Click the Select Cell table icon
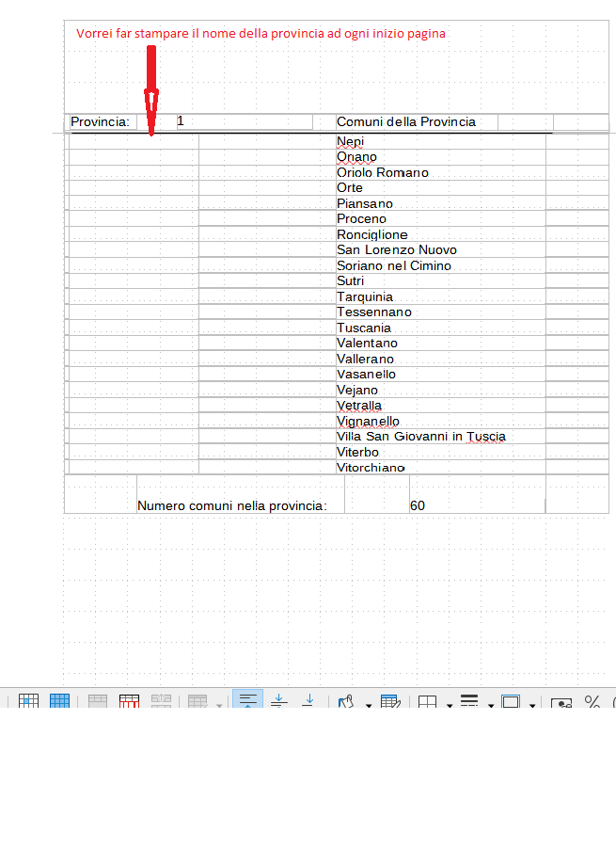The height and width of the screenshot is (864, 616). pos(29,701)
